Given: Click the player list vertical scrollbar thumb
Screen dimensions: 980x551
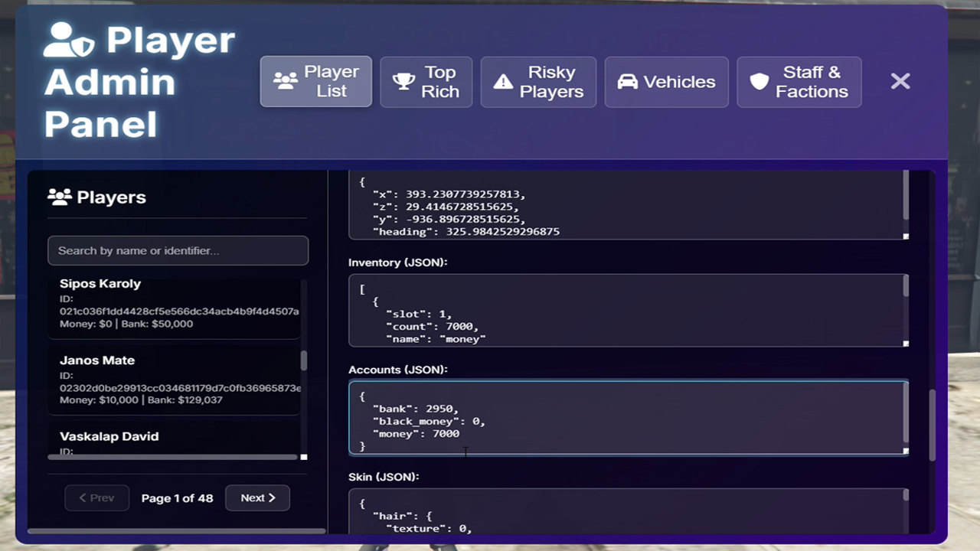Looking at the screenshot, I should point(304,360).
